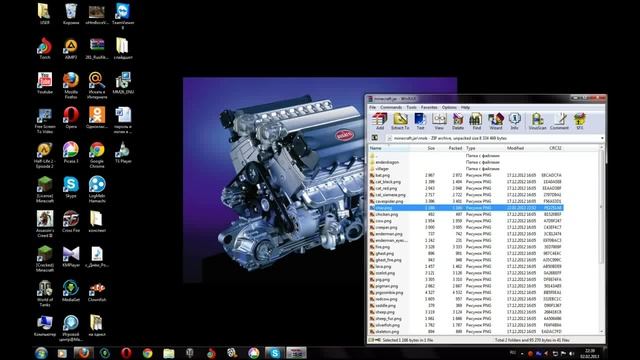Click the SFX toolbar icon in WinRAR
640x360 pixels.
click(580, 121)
